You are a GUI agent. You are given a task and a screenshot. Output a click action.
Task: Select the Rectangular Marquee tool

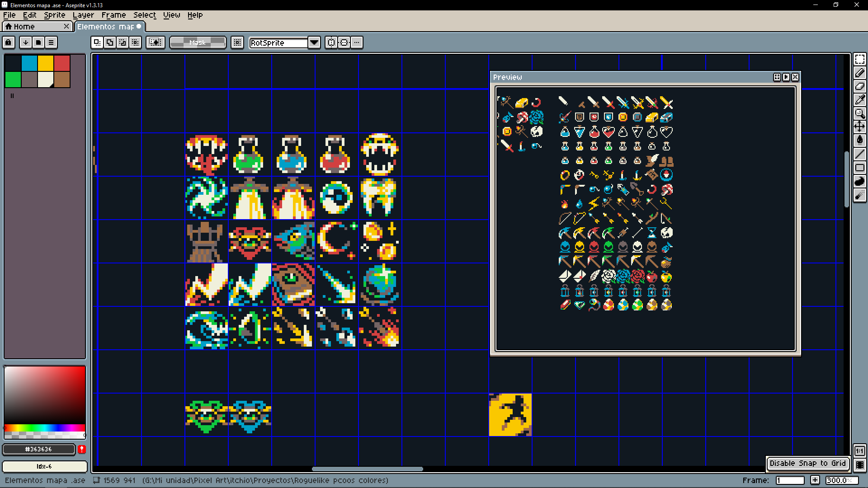pyautogui.click(x=859, y=59)
